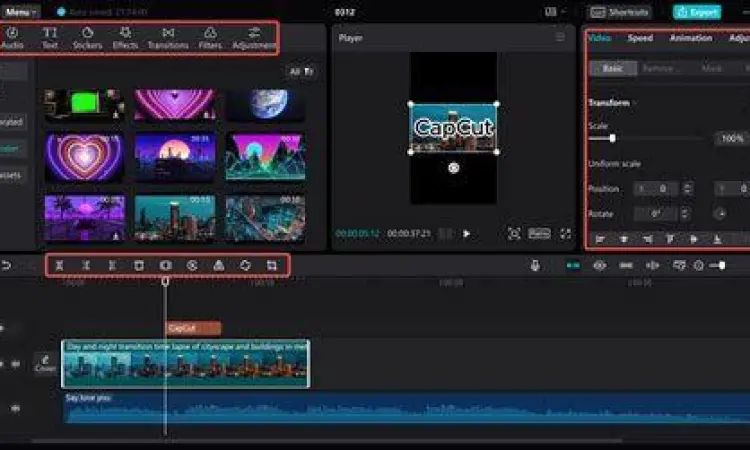
Task: Click the Reverse clip icon
Action: coord(192,265)
